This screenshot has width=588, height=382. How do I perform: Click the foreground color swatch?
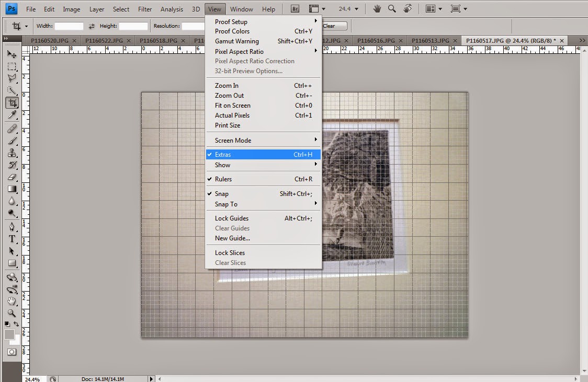(9, 334)
